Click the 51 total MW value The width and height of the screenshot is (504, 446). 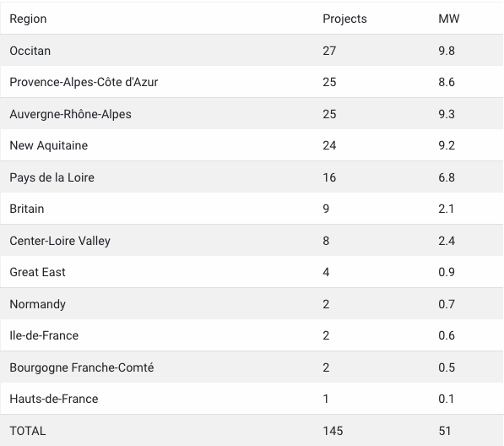(x=445, y=431)
